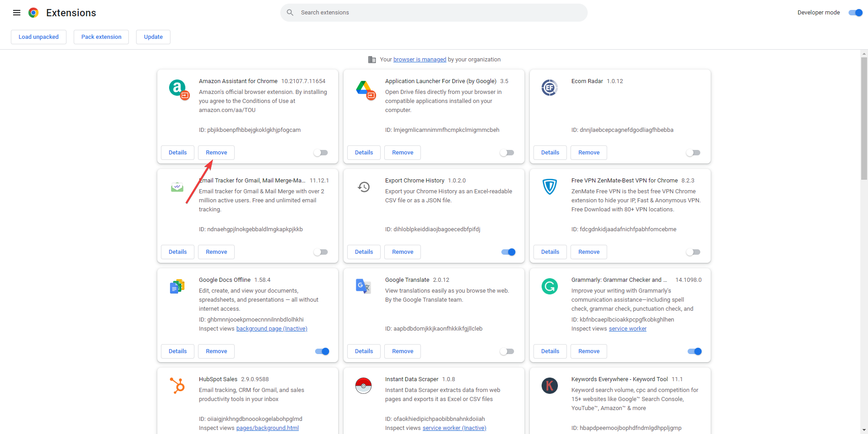Open the hamburger main menu

click(17, 13)
